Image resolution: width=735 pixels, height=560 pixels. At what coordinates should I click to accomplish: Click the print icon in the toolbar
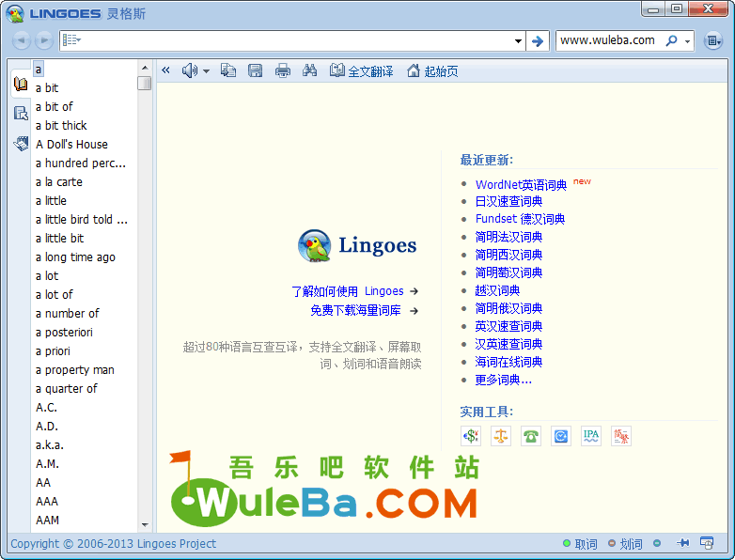click(x=283, y=70)
